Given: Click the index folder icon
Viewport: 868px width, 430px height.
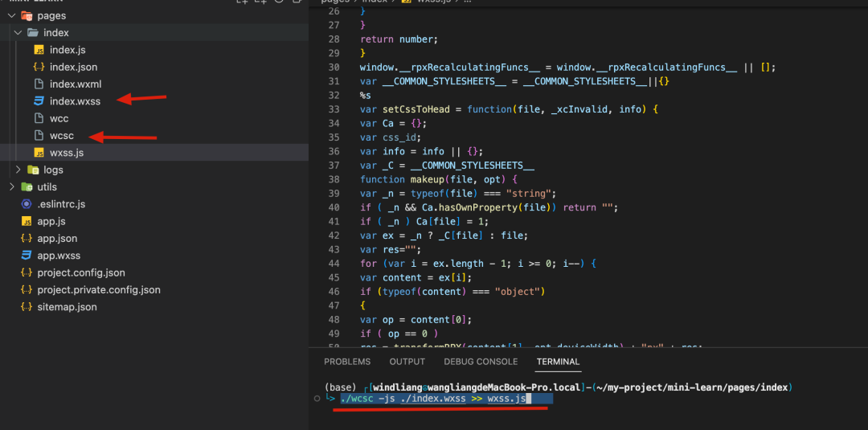Looking at the screenshot, I should (x=33, y=33).
